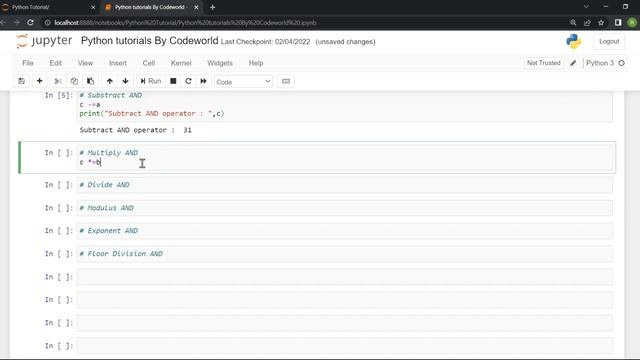Click the Floor Division AND code cell
This screenshot has width=640, height=360.
[x=344, y=254]
